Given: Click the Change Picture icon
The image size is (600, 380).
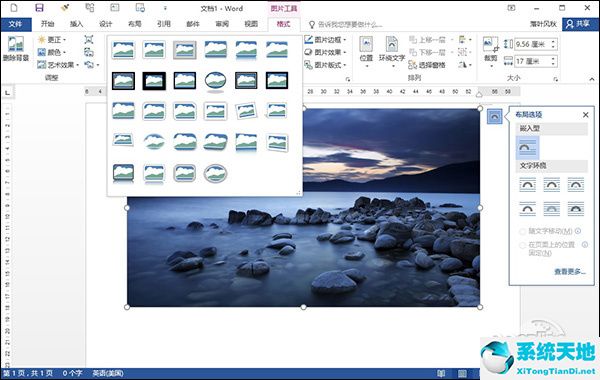Looking at the screenshot, I should tap(89, 52).
